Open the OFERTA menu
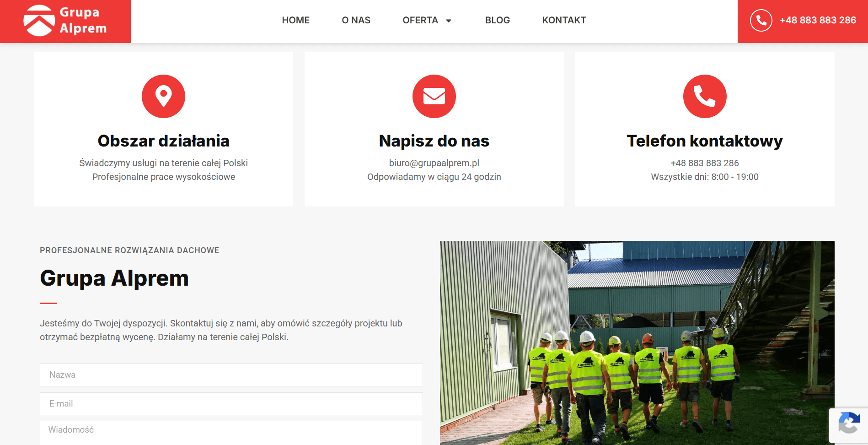 click(420, 20)
